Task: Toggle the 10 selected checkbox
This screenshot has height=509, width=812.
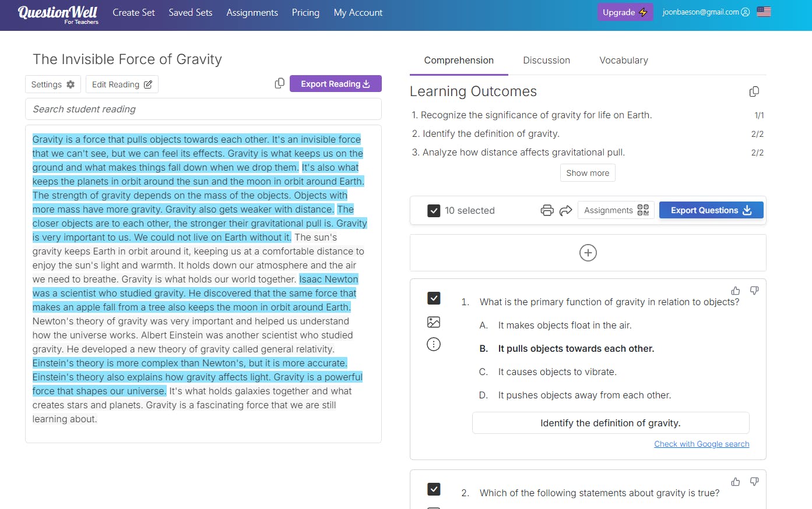Action: pos(434,211)
